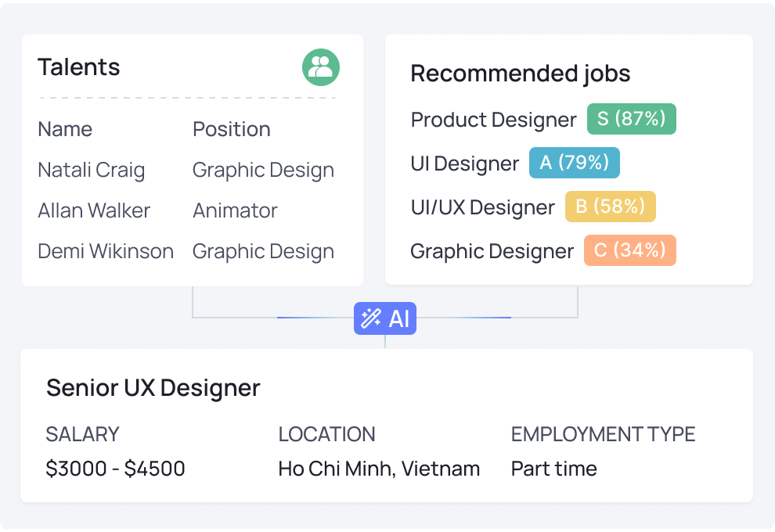Select talent Allan Walker

pyautogui.click(x=94, y=211)
